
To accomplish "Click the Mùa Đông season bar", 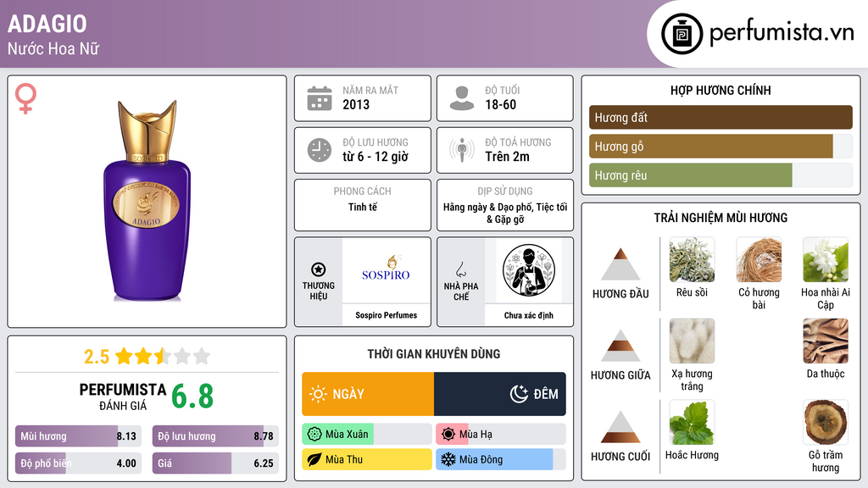I will pyautogui.click(x=500, y=459).
